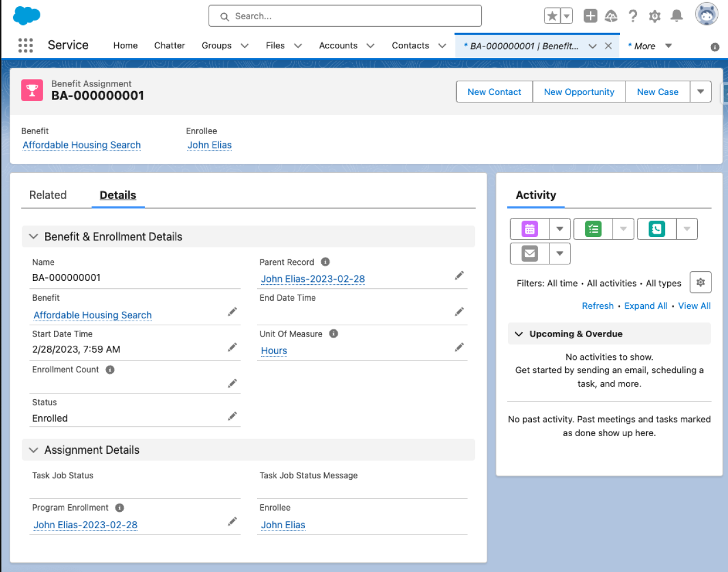Open the Contacts nav dropdown chevron
The image size is (728, 572).
[x=442, y=46]
